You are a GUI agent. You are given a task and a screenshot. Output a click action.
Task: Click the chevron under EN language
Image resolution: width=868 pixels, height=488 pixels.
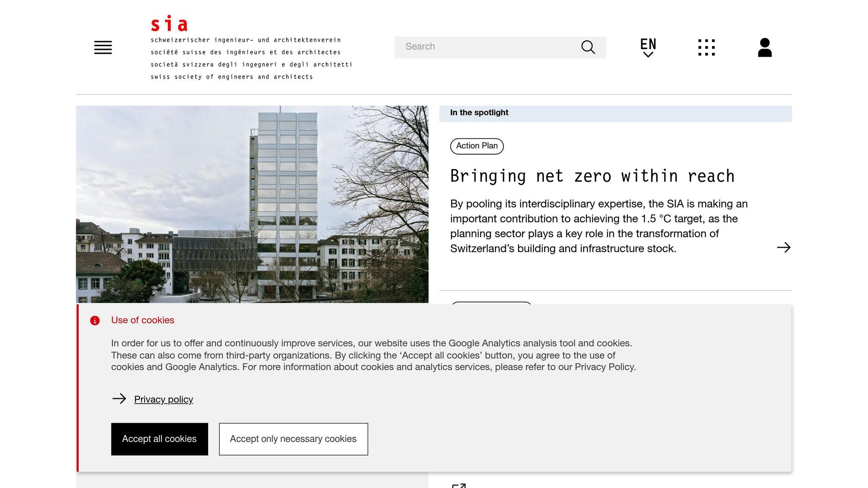coord(648,55)
